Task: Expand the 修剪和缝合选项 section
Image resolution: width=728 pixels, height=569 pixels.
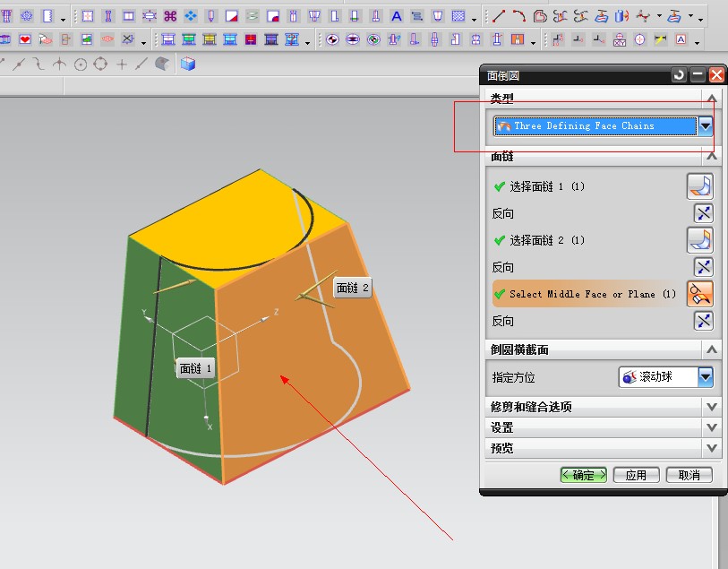Action: (711, 407)
